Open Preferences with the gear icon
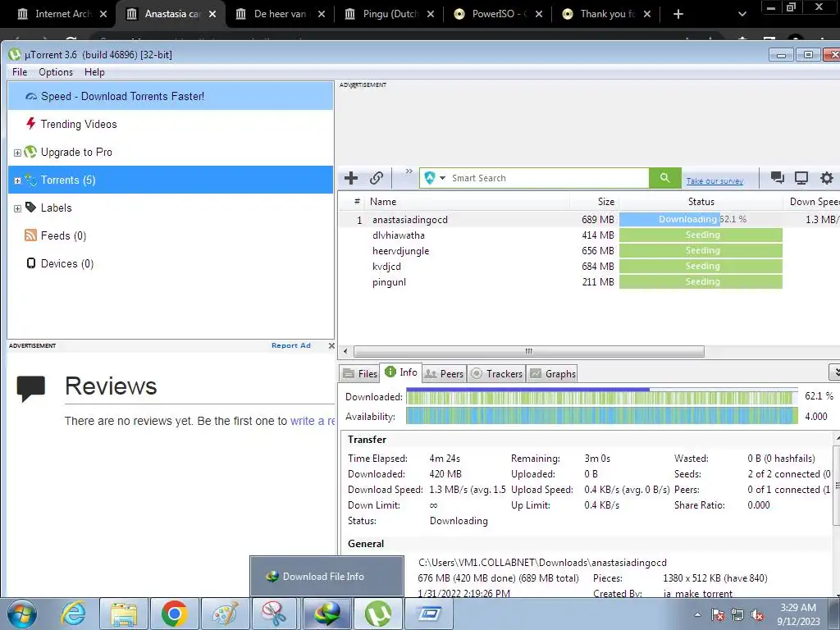 coord(827,178)
